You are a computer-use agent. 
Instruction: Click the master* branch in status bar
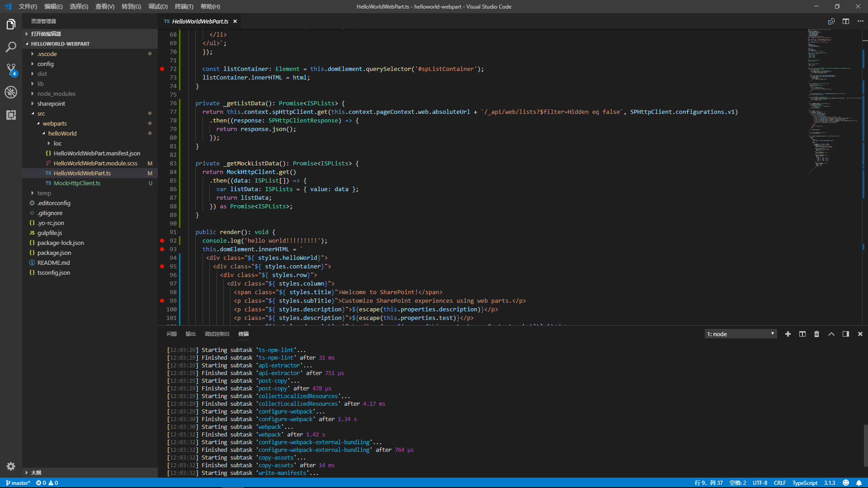tap(18, 483)
